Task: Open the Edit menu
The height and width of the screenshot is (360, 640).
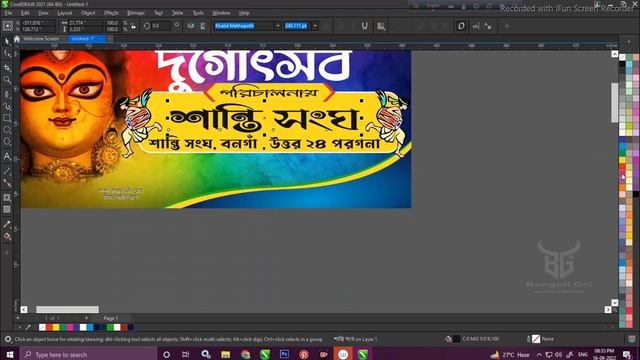Action: pos(25,13)
